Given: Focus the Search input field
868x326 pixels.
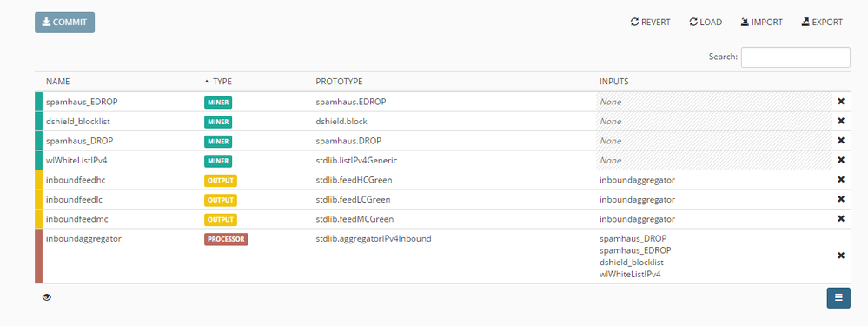Looking at the screenshot, I should click(x=796, y=57).
